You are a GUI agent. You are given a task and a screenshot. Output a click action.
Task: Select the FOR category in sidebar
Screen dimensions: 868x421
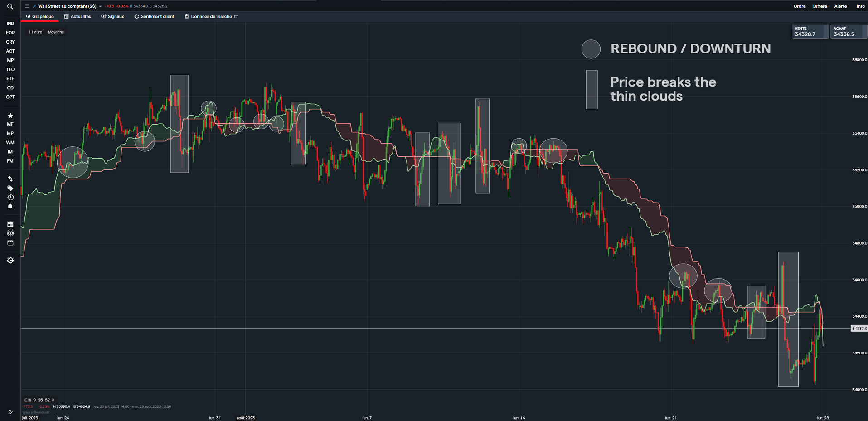tap(10, 33)
